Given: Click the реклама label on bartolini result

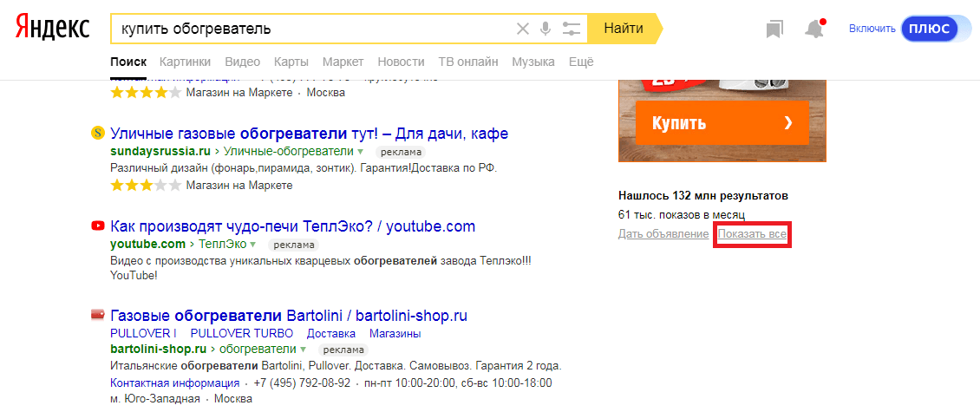Looking at the screenshot, I should 343,349.
